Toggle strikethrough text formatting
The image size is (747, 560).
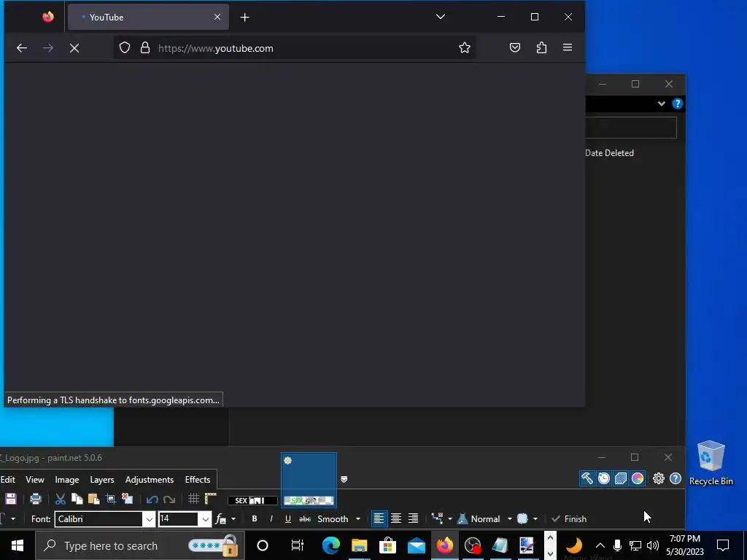[x=305, y=519]
